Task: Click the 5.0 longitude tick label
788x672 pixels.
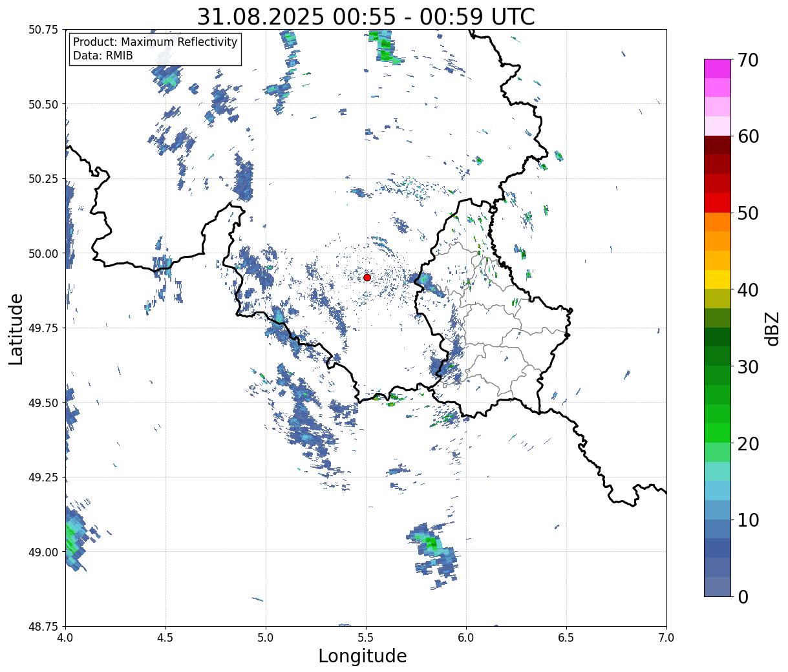Action: pos(266,637)
